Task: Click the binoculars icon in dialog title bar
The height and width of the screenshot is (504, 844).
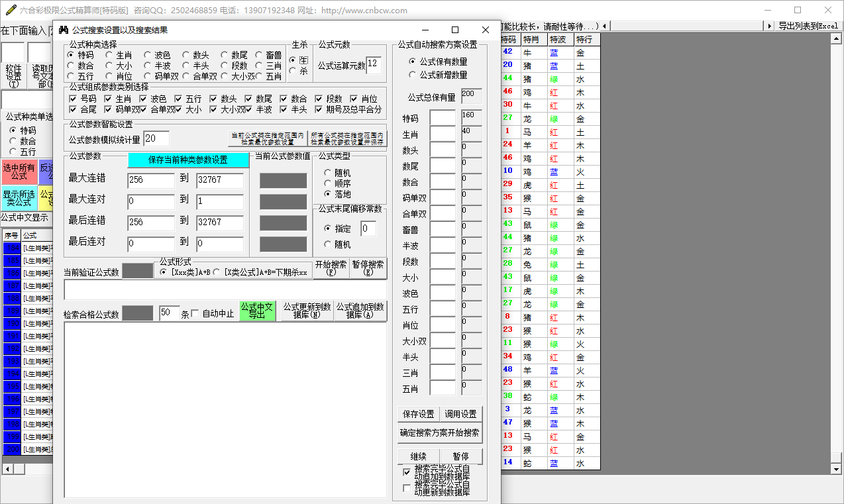Action: pyautogui.click(x=64, y=30)
